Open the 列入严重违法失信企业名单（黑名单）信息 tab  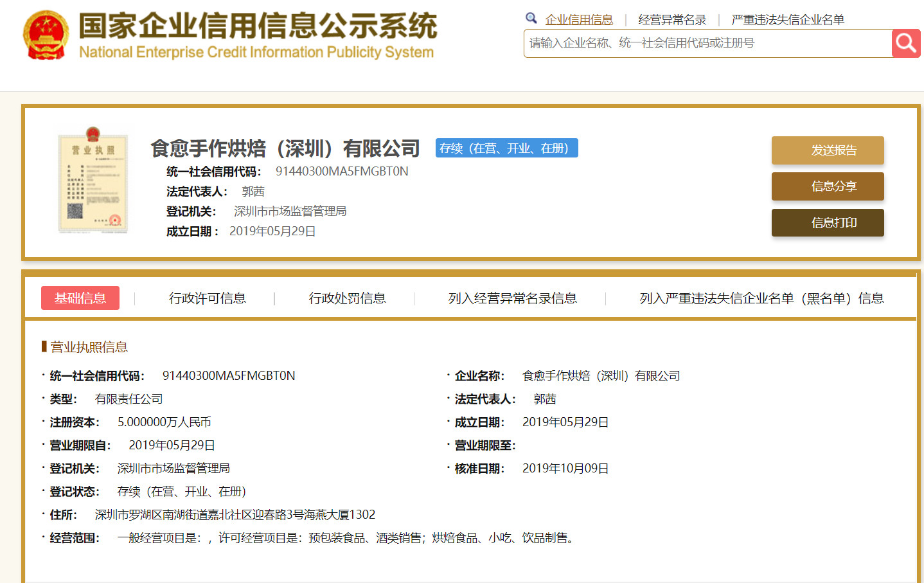pos(761,298)
